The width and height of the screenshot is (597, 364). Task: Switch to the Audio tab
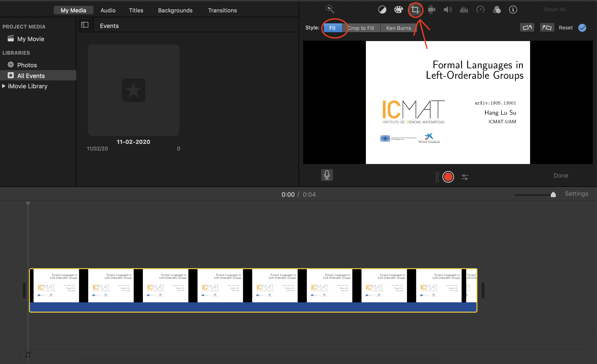[x=108, y=10]
